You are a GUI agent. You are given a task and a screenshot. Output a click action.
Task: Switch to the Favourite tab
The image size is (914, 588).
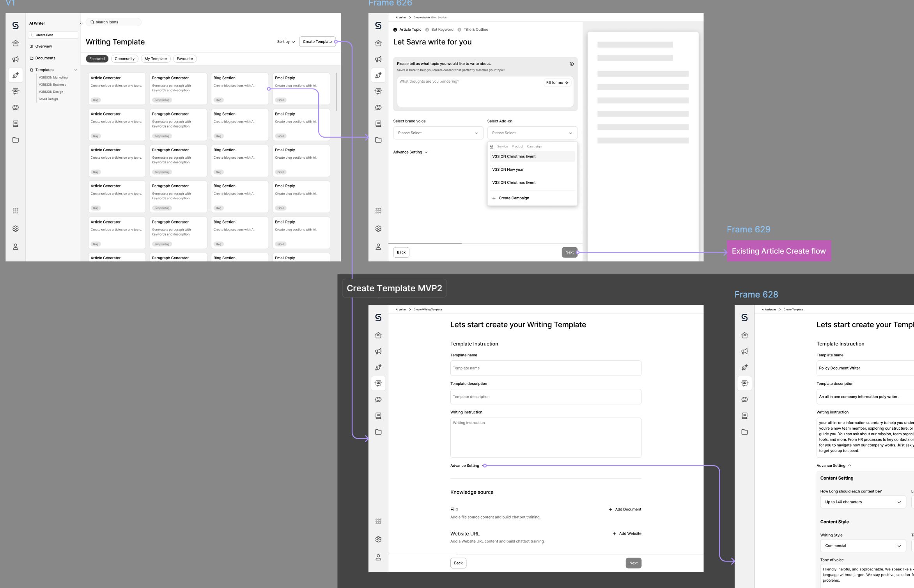[x=185, y=59]
